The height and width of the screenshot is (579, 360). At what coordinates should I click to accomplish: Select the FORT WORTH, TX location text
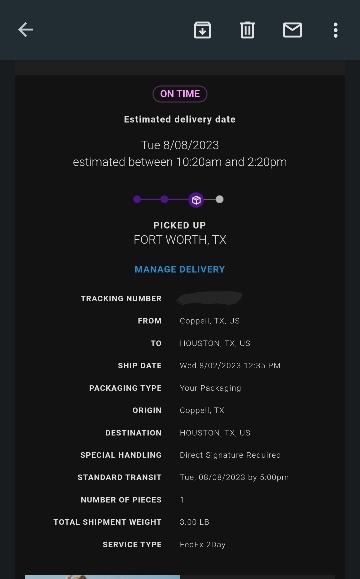point(180,240)
